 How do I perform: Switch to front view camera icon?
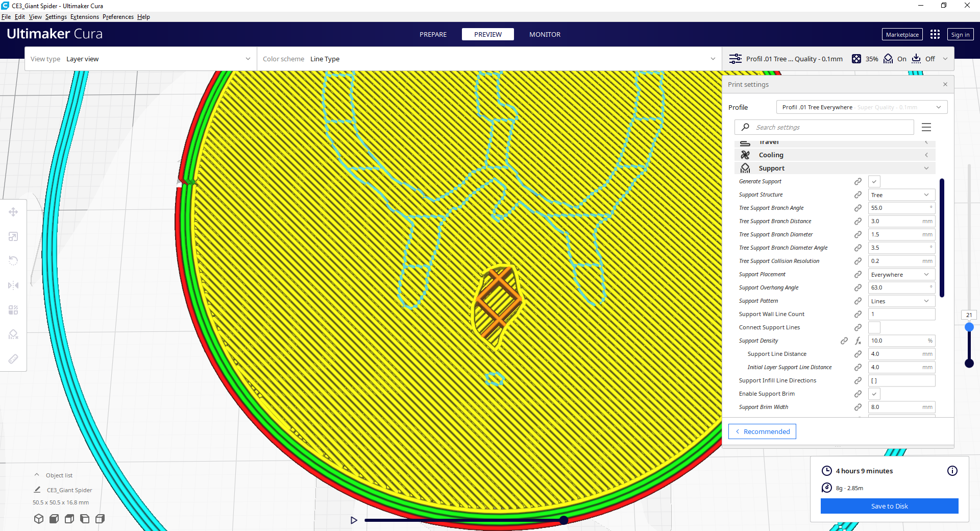pyautogui.click(x=54, y=519)
